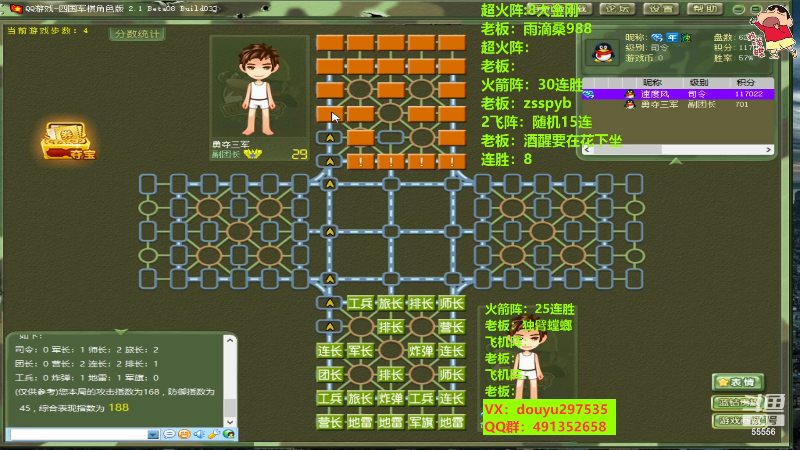Sort player list by 积分 column header
Image resolution: width=800 pixels, height=450 pixels.
pos(746,82)
